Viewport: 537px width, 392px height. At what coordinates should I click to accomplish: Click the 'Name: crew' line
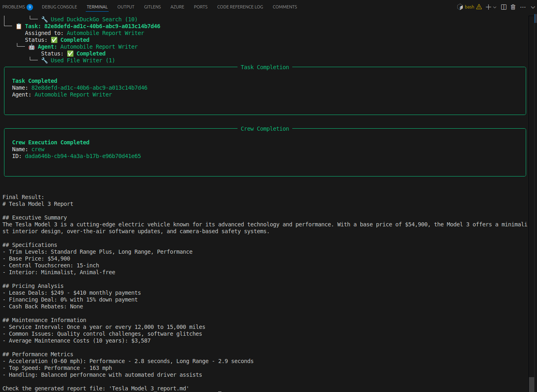pyautogui.click(x=28, y=149)
